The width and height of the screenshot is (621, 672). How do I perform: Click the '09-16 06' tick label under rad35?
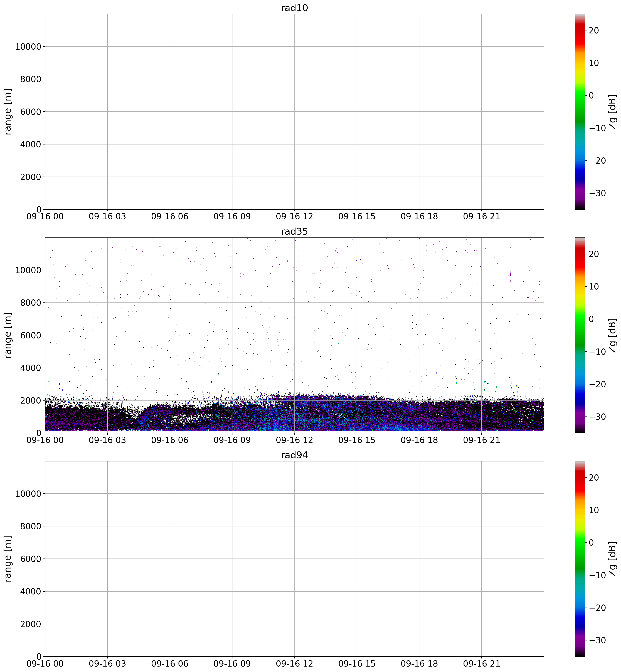[x=169, y=440]
